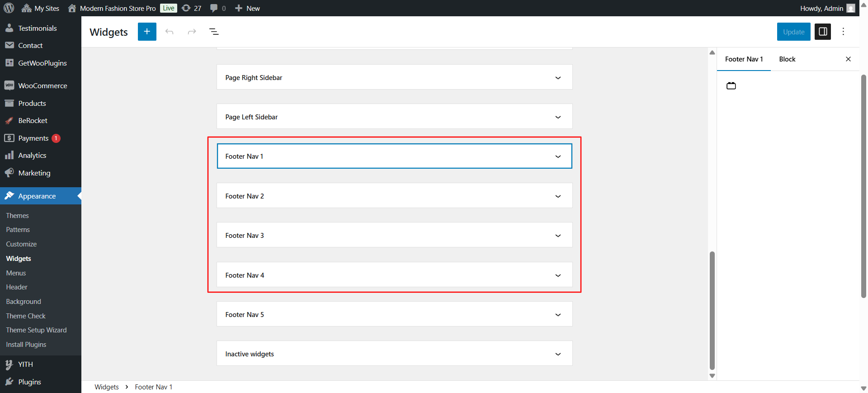Open GetWooPlugins in the admin menu

point(41,63)
